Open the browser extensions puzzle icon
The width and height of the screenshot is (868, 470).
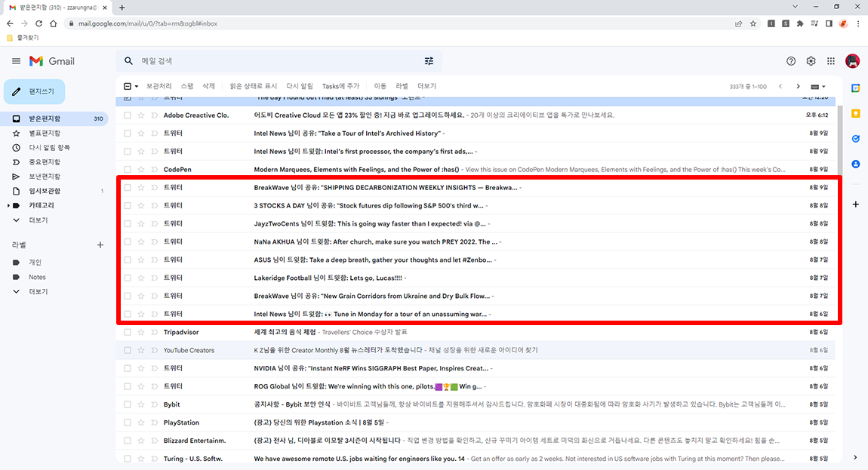(800, 23)
